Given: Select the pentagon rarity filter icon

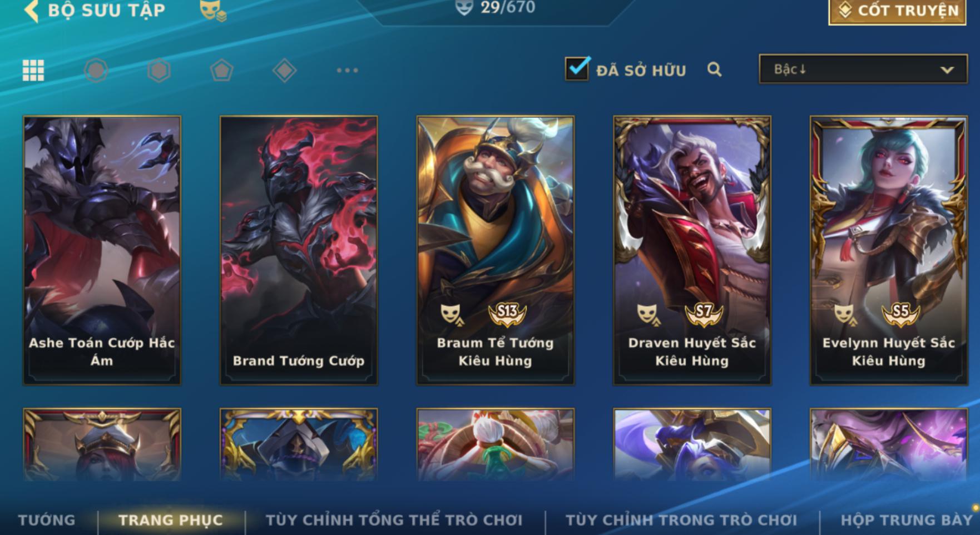Looking at the screenshot, I should click(221, 71).
